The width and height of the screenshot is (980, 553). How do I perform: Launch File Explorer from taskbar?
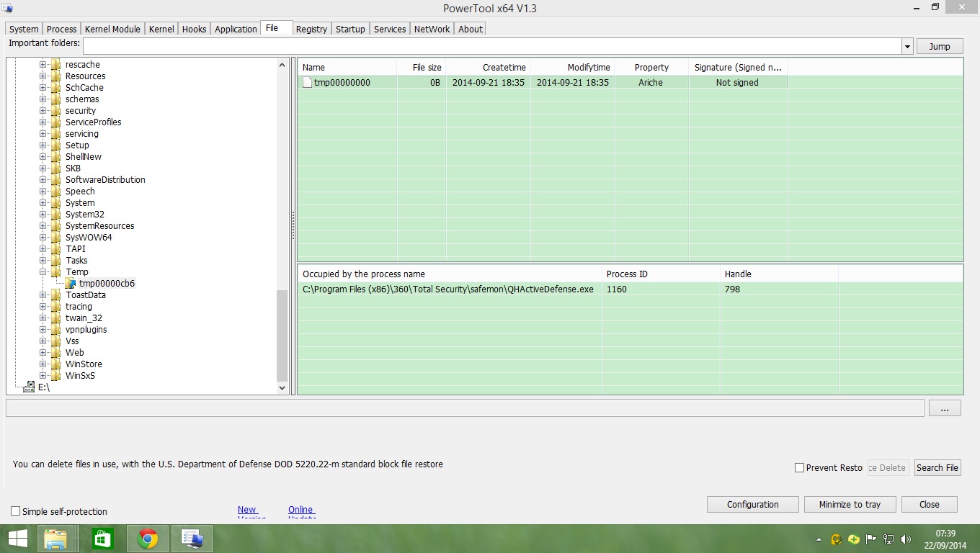(56, 539)
